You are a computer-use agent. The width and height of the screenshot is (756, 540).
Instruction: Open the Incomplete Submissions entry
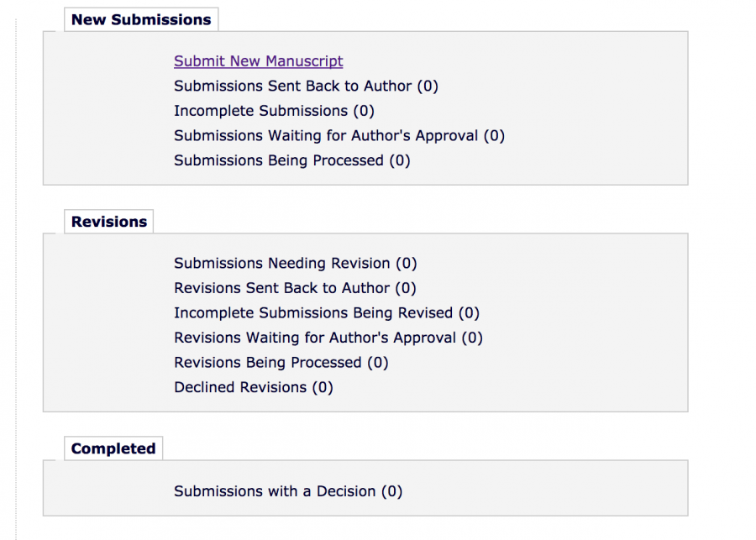pos(260,111)
